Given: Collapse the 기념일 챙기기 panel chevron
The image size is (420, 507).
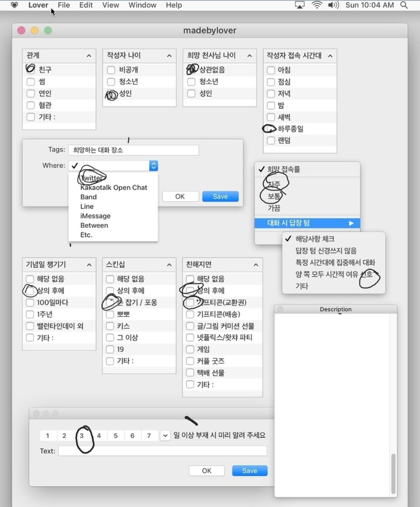Looking at the screenshot, I should 89,265.
